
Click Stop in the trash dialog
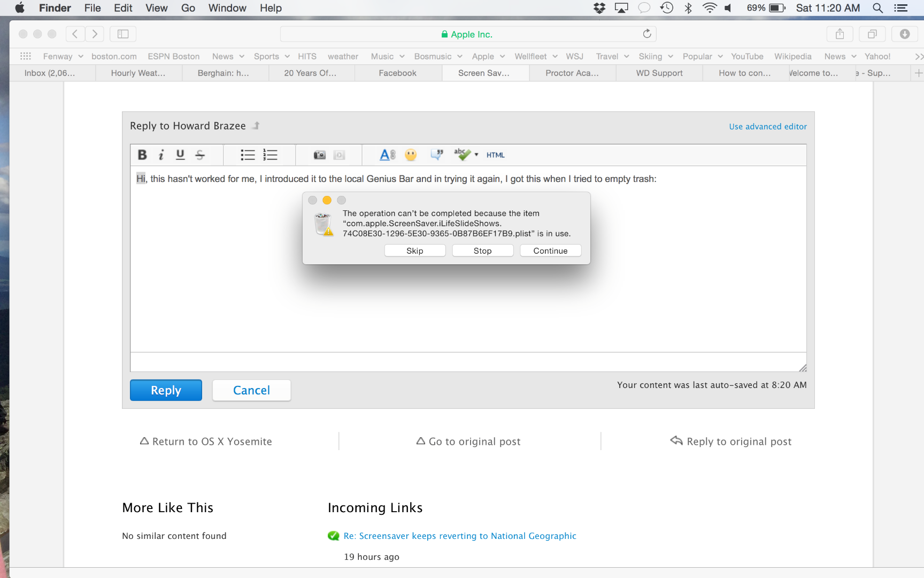tap(483, 250)
